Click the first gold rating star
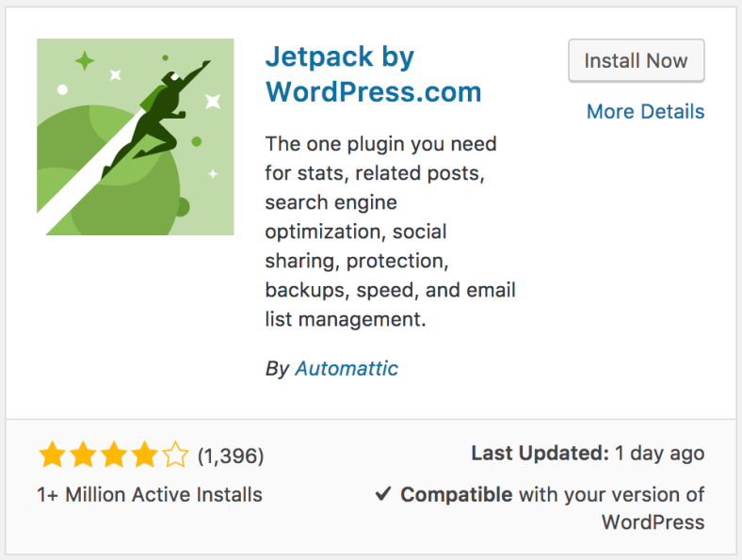Screen dimensions: 742x560 [x=52, y=455]
